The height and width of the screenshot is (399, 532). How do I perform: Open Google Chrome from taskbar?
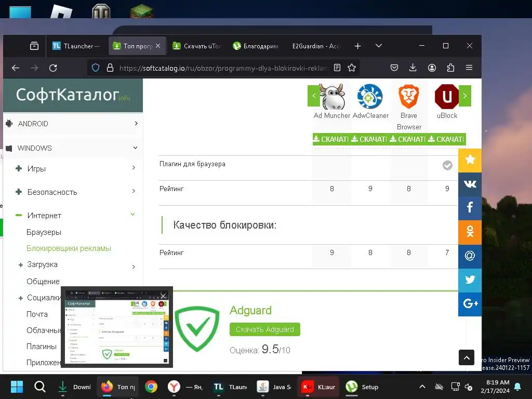tap(151, 387)
